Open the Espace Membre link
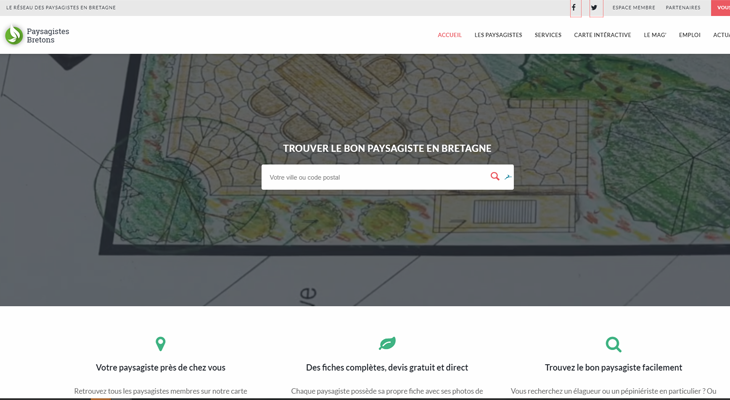 [x=634, y=7]
